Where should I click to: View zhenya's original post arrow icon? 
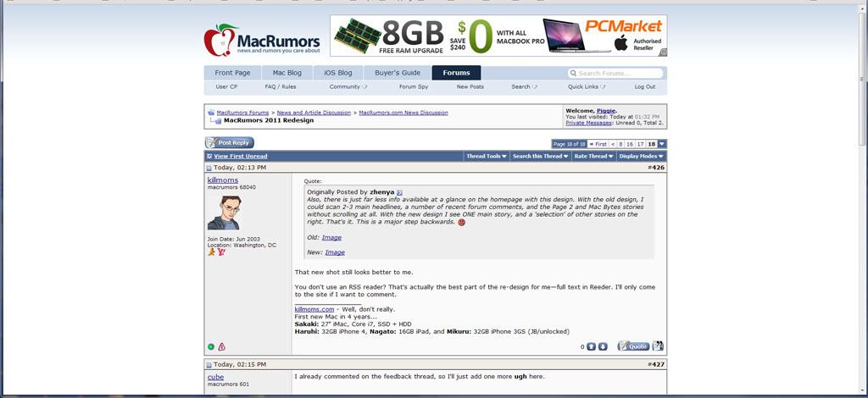(x=400, y=192)
